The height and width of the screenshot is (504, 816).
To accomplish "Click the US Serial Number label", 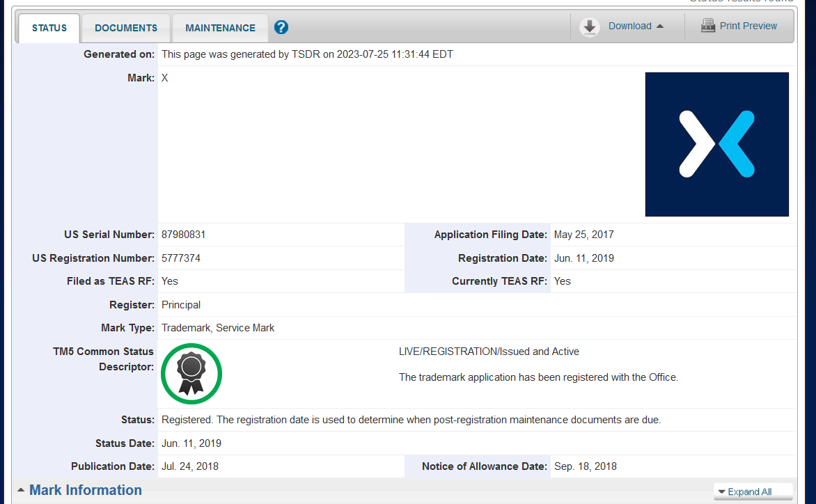I will coord(109,235).
